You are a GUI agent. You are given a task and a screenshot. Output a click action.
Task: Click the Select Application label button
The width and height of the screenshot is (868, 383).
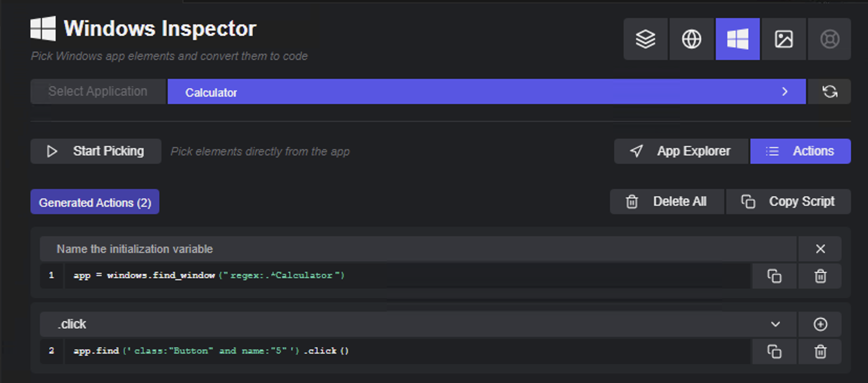(x=98, y=92)
